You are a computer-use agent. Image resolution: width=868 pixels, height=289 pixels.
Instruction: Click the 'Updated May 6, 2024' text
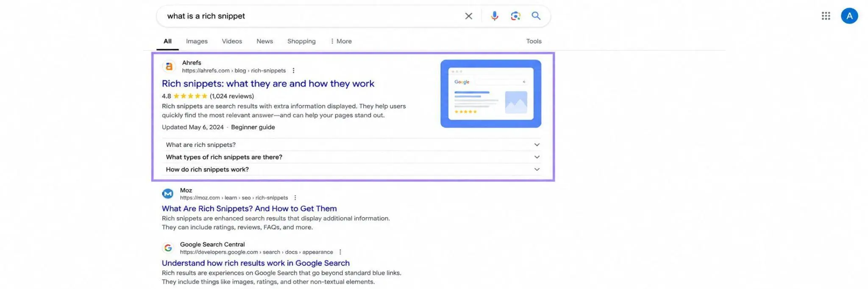click(x=193, y=127)
